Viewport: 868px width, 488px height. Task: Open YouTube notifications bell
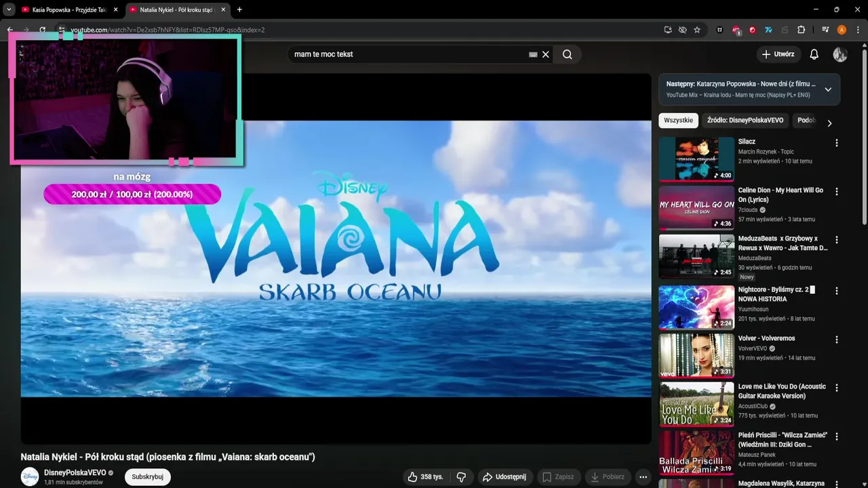click(814, 54)
